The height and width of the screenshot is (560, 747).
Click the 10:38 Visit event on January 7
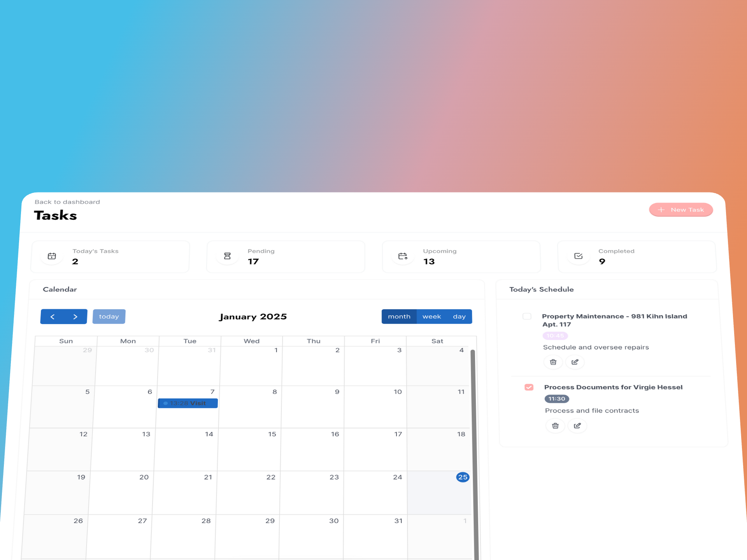tap(188, 403)
